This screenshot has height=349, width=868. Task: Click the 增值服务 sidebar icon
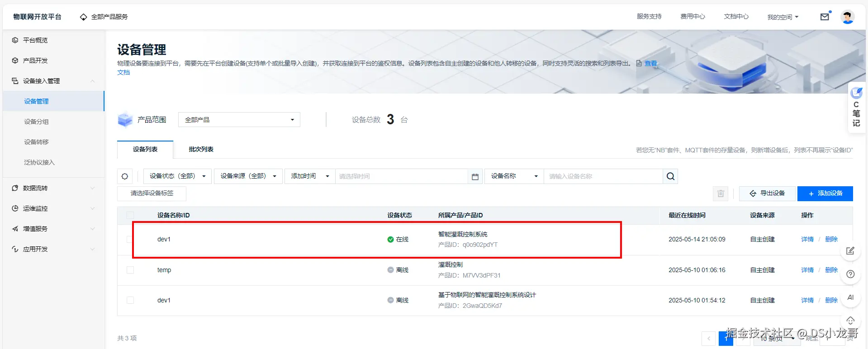click(15, 229)
